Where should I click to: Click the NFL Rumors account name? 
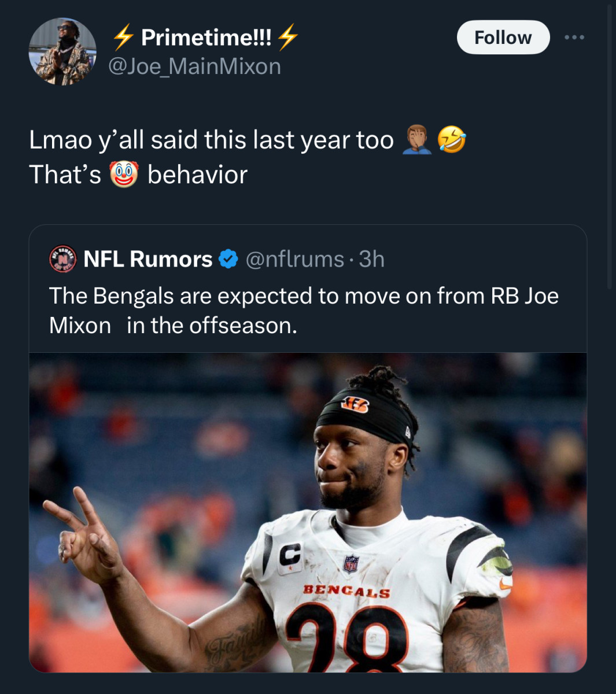[148, 259]
